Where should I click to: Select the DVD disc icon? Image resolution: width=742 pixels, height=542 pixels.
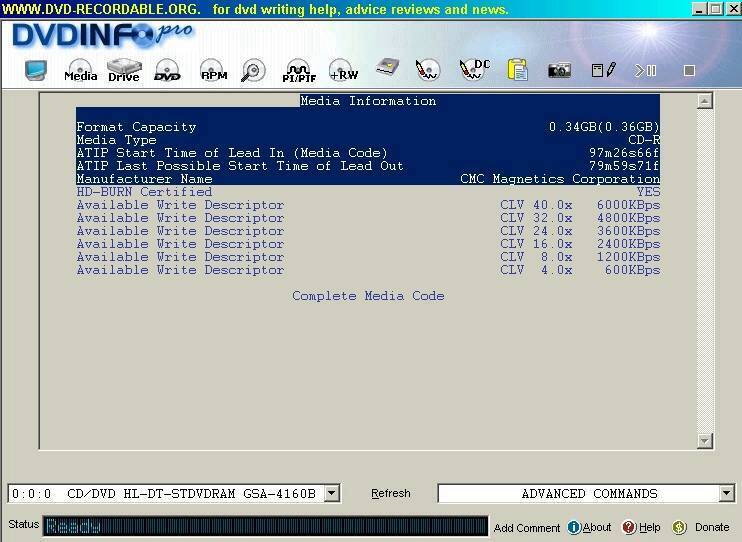point(167,71)
